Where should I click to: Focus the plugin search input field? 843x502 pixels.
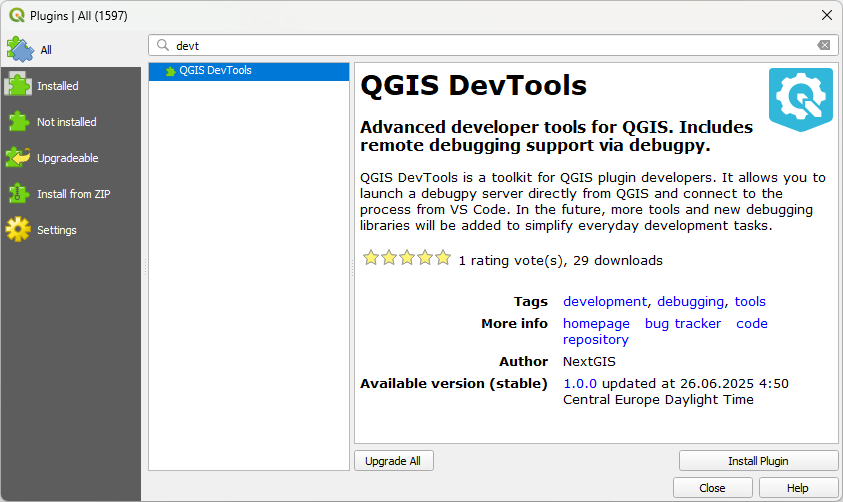coord(493,46)
